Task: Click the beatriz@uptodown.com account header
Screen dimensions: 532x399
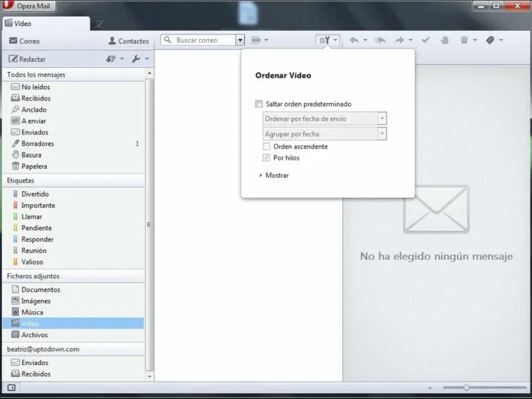Action: [x=73, y=349]
